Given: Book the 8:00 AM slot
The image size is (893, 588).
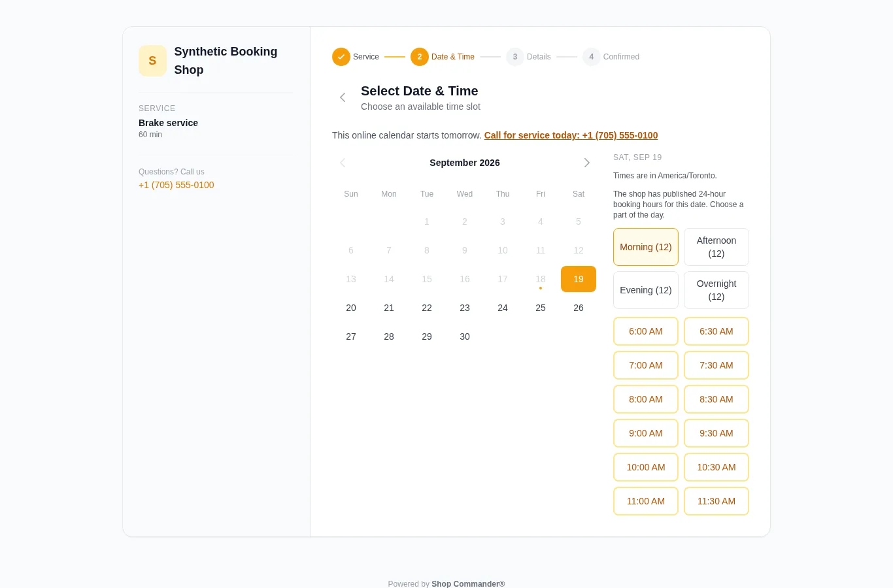Looking at the screenshot, I should point(646,399).
